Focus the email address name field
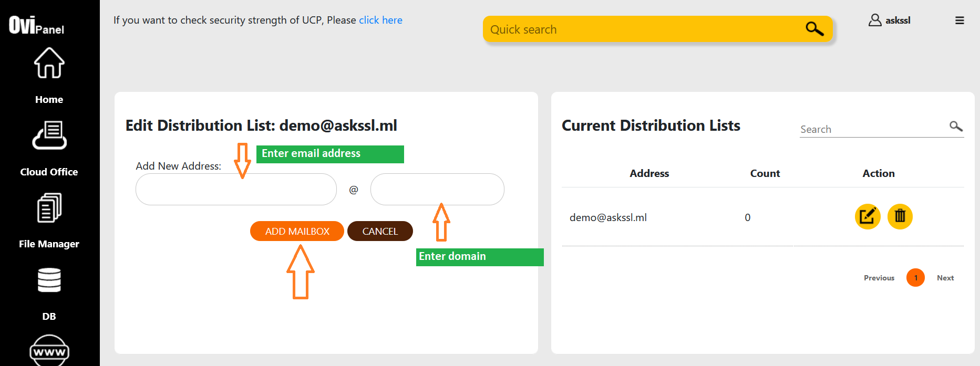This screenshot has width=980, height=366. 236,190
